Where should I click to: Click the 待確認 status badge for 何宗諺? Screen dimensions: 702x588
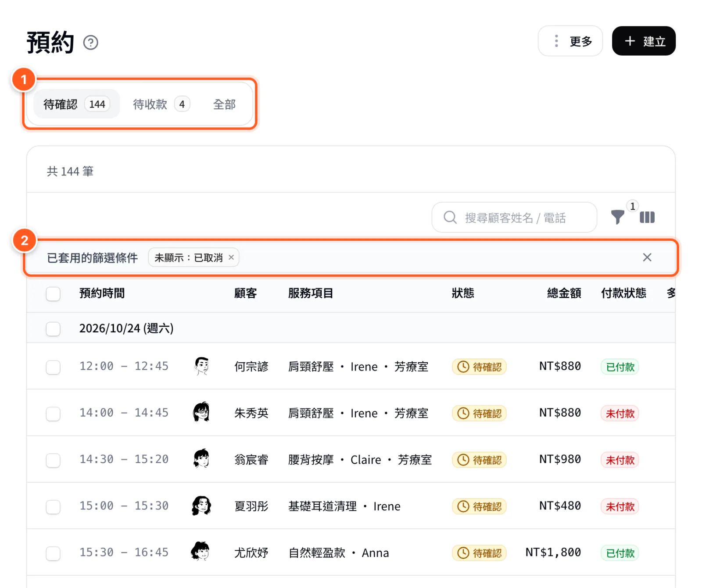(x=479, y=367)
